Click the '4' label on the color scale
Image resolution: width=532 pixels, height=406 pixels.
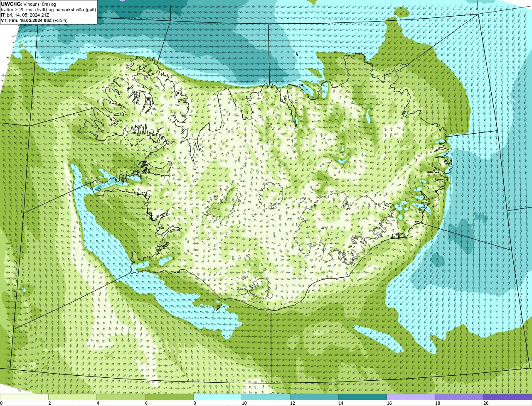(98, 403)
